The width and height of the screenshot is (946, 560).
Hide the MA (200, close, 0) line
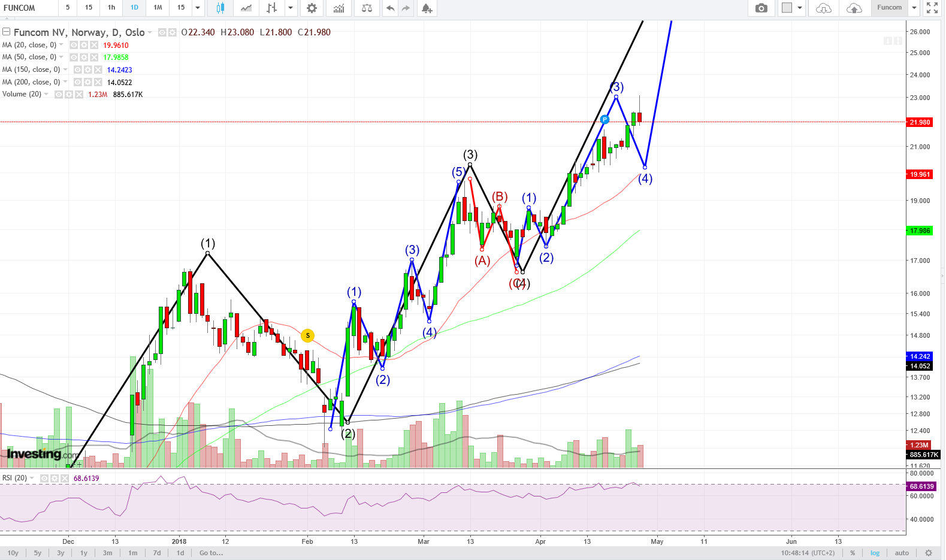[x=78, y=82]
